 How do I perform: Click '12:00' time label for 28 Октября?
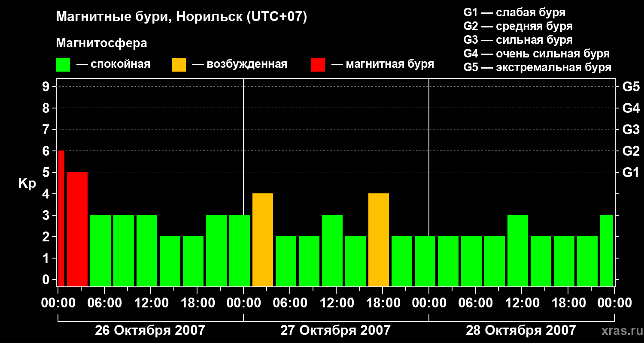(522, 303)
